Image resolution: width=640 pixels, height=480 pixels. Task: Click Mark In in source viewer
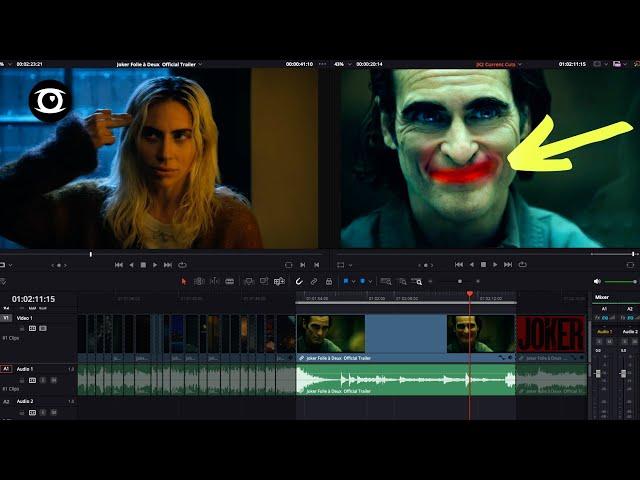[x=303, y=265]
